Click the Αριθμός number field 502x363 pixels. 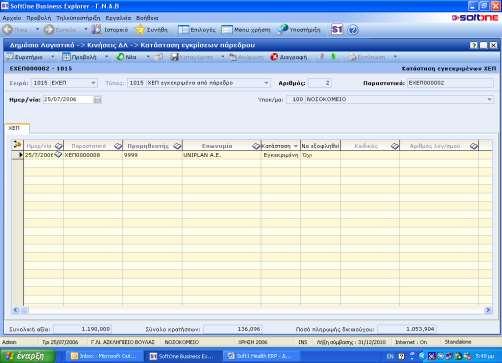click(x=319, y=83)
